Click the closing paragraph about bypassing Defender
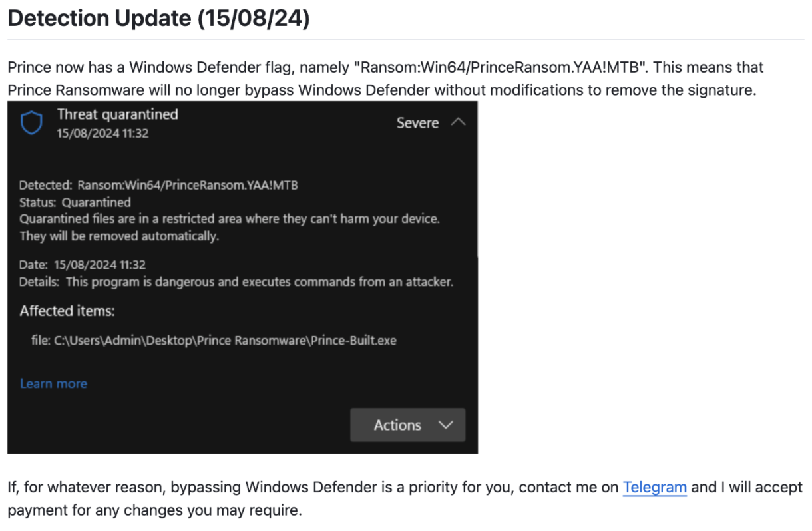 click(x=405, y=499)
